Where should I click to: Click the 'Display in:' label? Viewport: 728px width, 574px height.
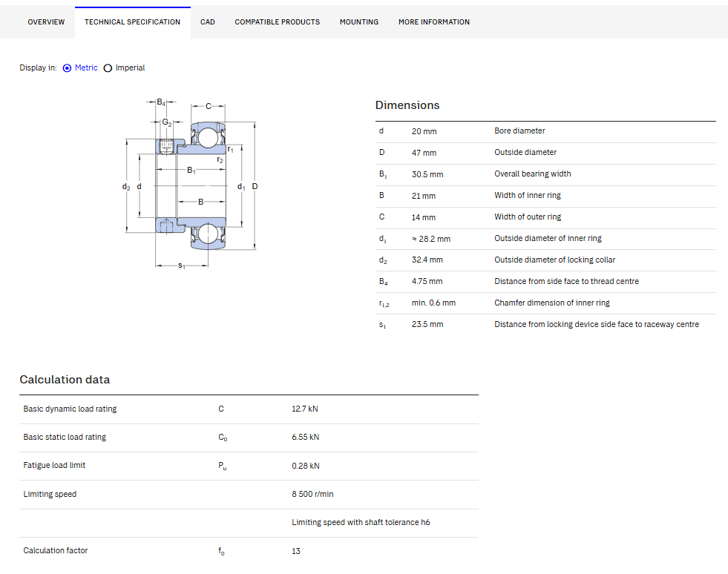click(38, 67)
